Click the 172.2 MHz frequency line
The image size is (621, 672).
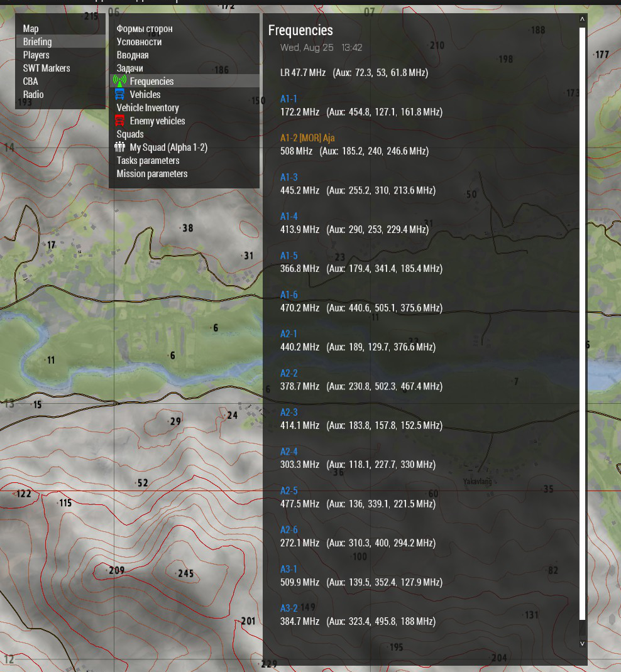pos(361,112)
